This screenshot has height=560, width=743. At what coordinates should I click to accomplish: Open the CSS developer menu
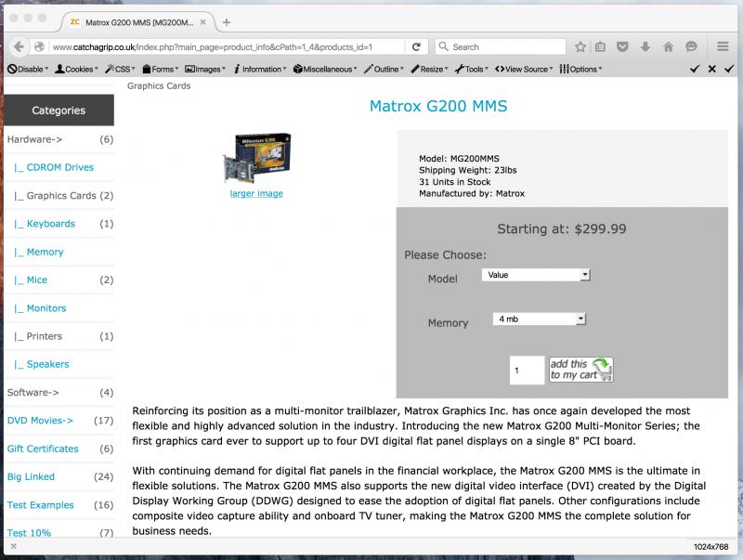[x=120, y=69]
